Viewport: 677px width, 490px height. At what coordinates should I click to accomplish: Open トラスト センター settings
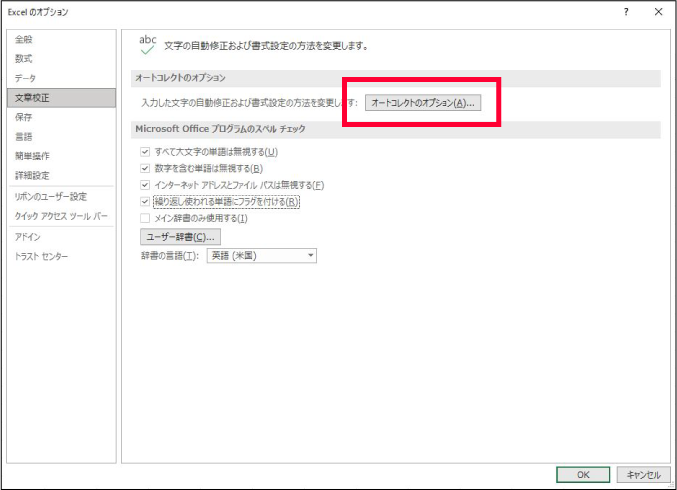42,256
